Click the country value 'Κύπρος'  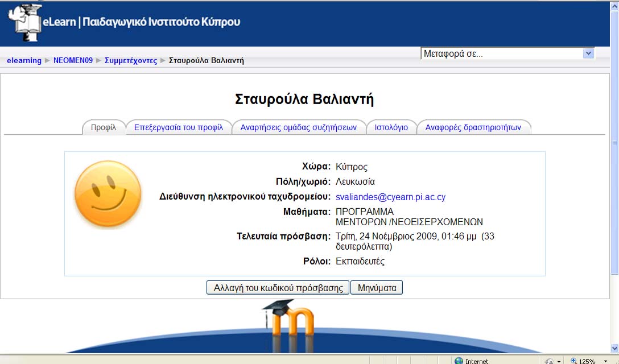[352, 167]
